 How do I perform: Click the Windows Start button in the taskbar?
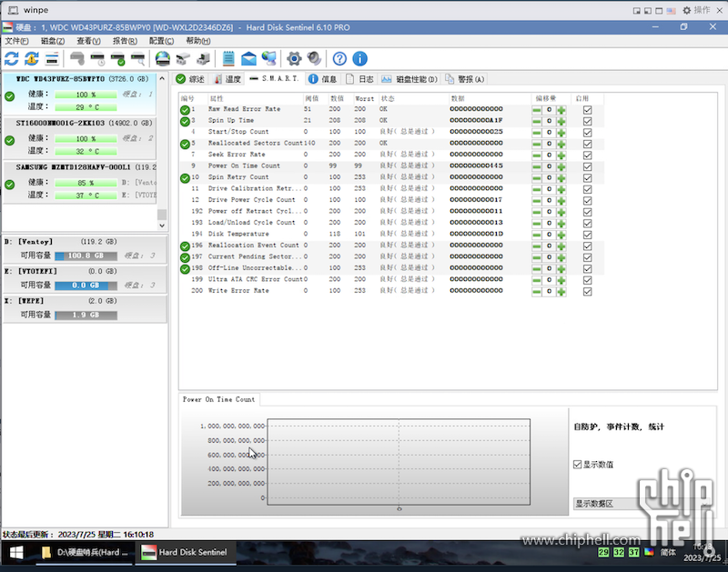click(x=16, y=553)
